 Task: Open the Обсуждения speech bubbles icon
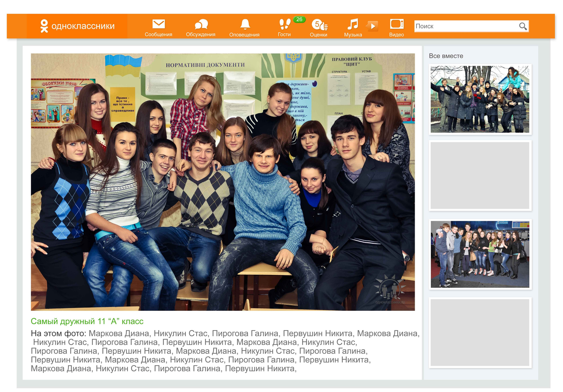201,24
